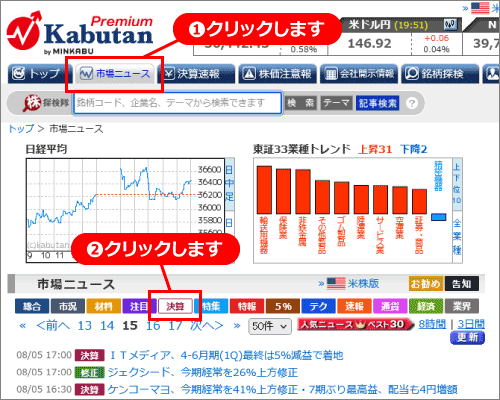Click the 非鉄金属 sector bar

pyautogui.click(x=303, y=191)
